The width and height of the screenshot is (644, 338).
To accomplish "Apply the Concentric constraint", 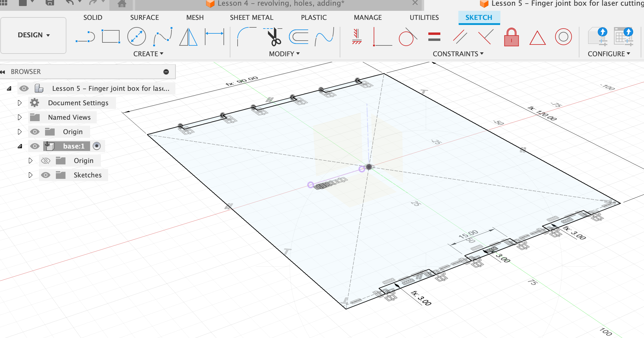I will (x=563, y=37).
